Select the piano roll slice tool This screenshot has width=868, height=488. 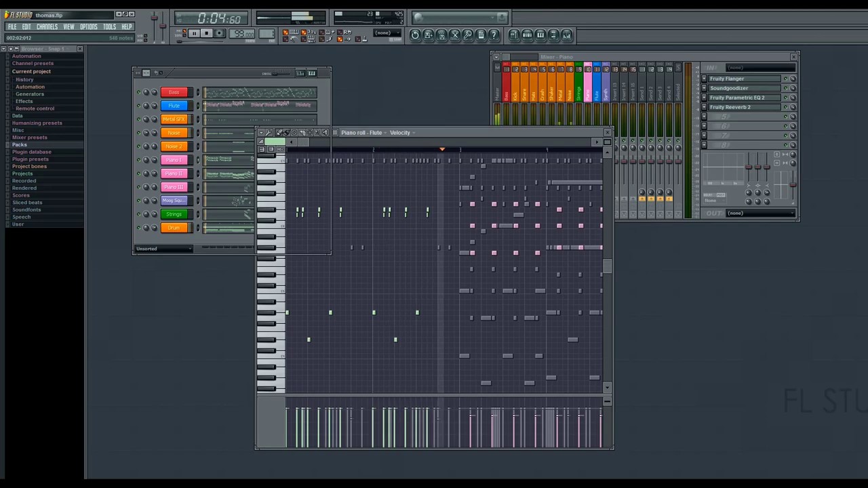click(302, 133)
